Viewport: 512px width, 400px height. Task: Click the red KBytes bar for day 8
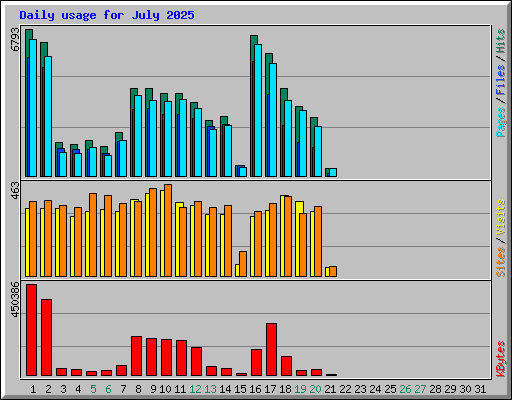(137, 356)
